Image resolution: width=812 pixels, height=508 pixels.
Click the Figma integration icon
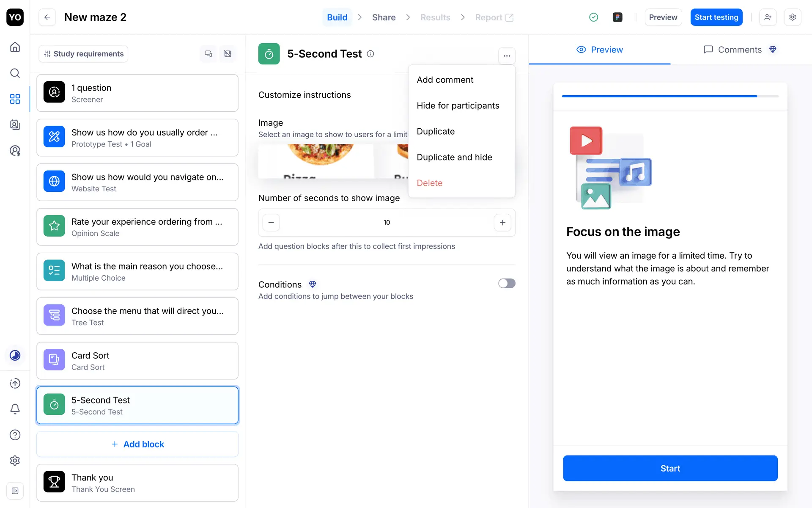[x=617, y=17]
